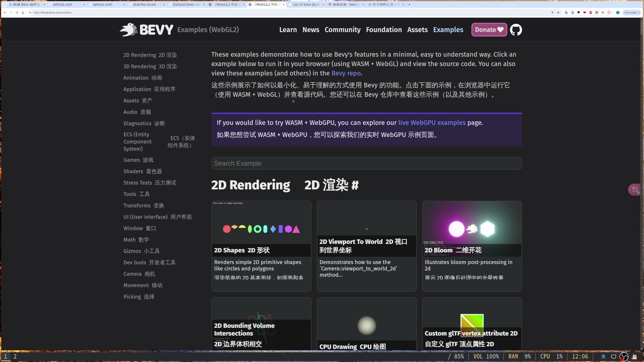Viewport: 644px width, 362px height.
Task: Open the 2D Bounding Volume Intersections card
Action: click(x=261, y=324)
